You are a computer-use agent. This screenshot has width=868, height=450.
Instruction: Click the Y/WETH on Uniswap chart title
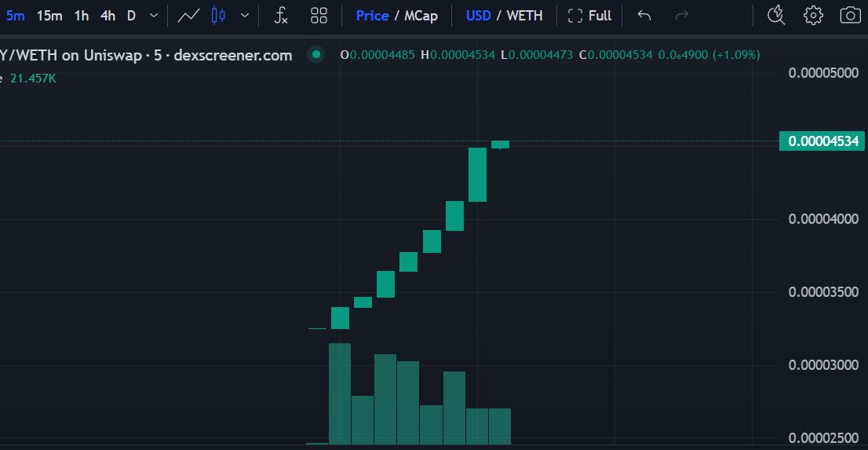coord(146,55)
